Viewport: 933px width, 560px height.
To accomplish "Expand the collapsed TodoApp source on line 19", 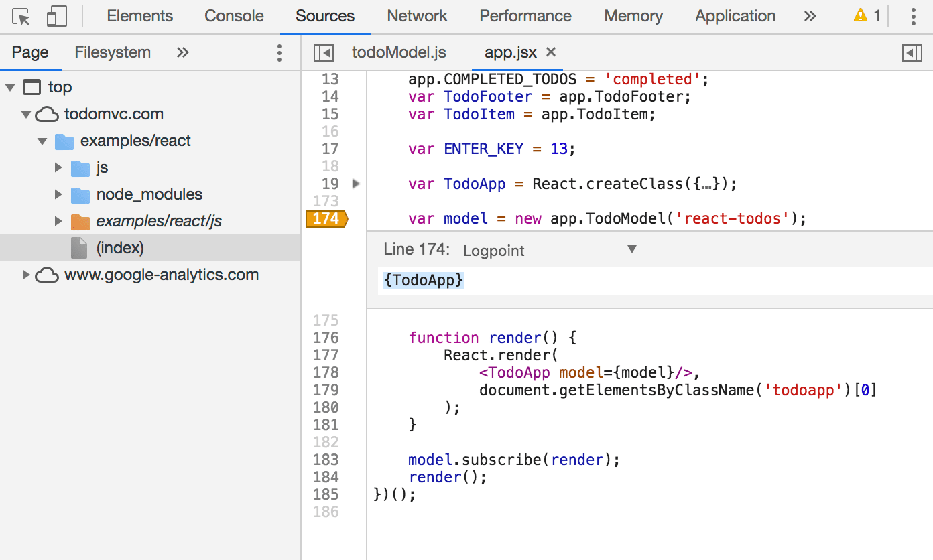I will [356, 183].
